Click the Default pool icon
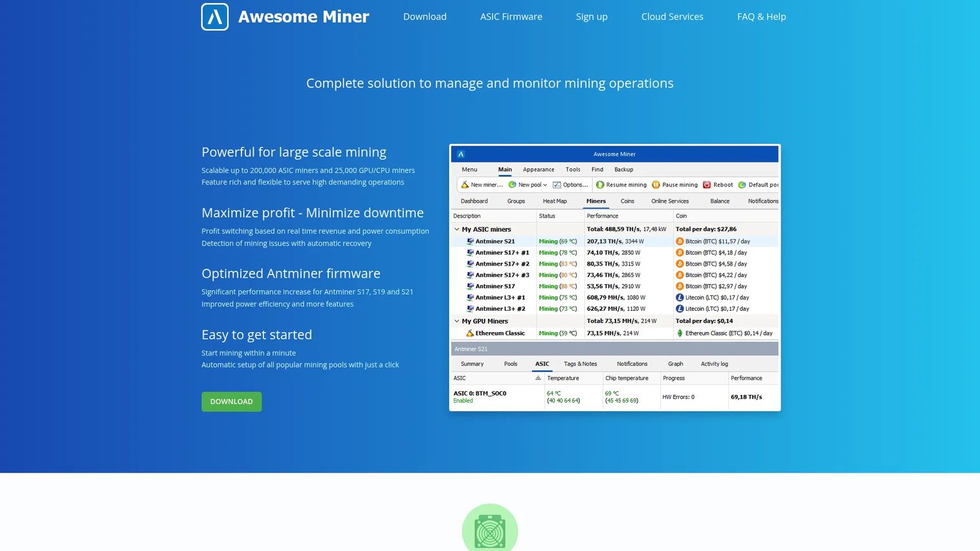The width and height of the screenshot is (980, 551). (742, 185)
